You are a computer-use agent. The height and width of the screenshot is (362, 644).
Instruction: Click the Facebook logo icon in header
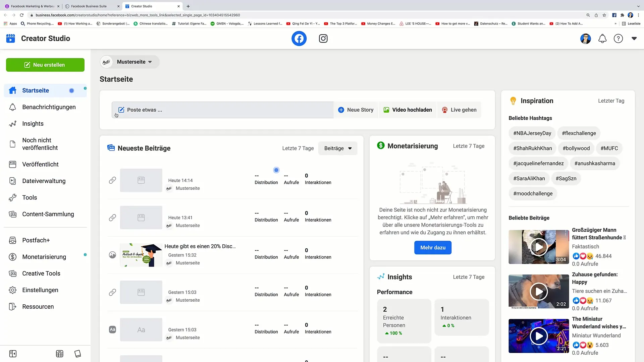(299, 39)
